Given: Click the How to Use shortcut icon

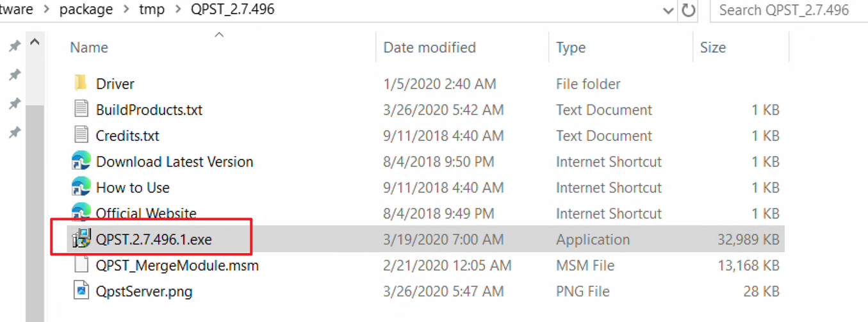Looking at the screenshot, I should click(x=81, y=187).
